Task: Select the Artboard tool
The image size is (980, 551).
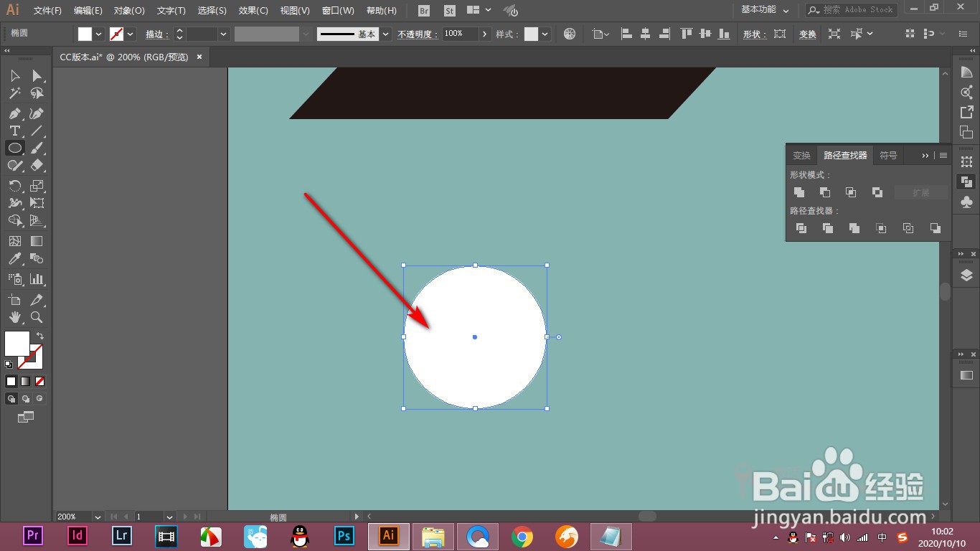Action: point(14,300)
